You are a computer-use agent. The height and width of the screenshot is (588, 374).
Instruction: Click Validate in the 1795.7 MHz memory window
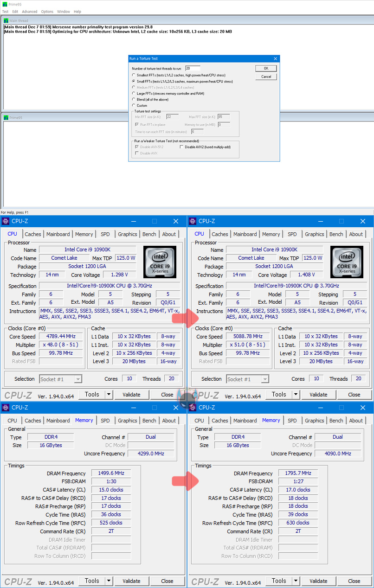click(318, 581)
